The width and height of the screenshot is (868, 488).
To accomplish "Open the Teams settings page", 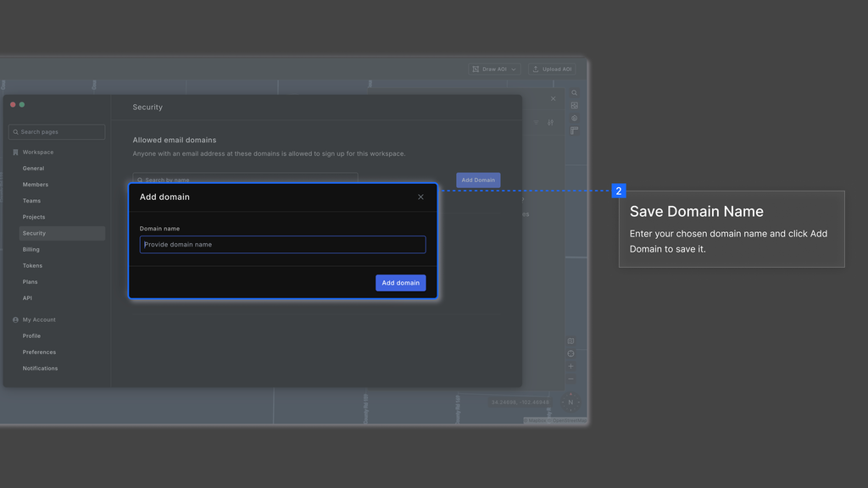I will (31, 201).
